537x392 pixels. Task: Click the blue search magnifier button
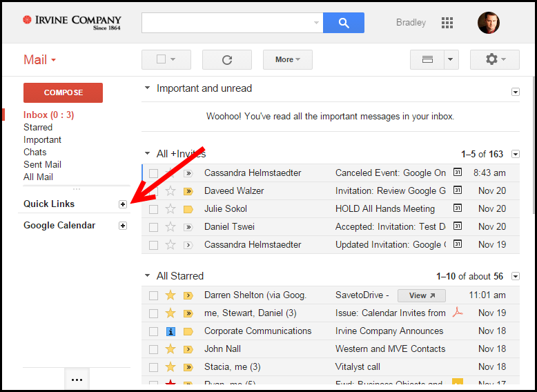coord(344,23)
